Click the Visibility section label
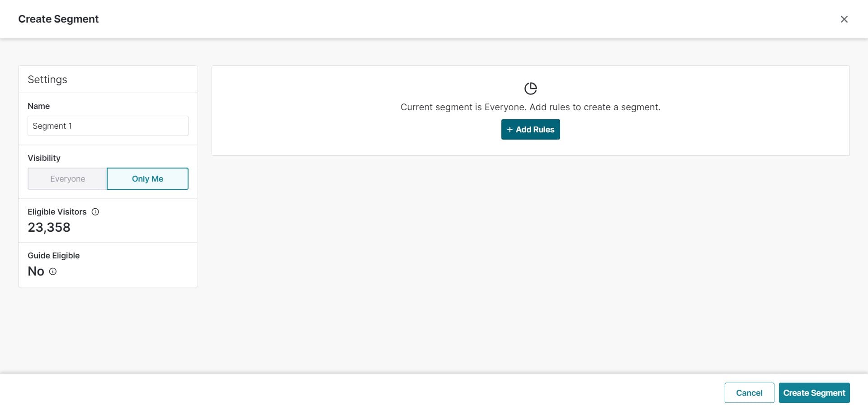The image size is (868, 412). click(x=44, y=158)
